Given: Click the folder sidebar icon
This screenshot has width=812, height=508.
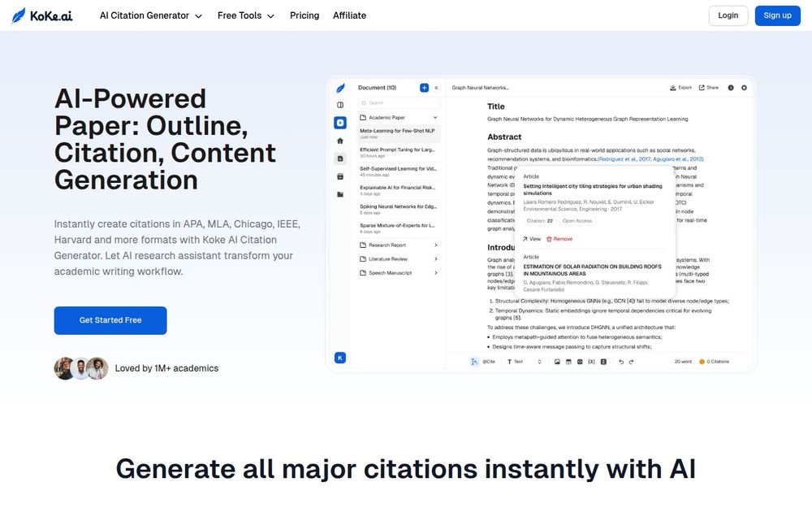Looking at the screenshot, I should tap(340, 194).
